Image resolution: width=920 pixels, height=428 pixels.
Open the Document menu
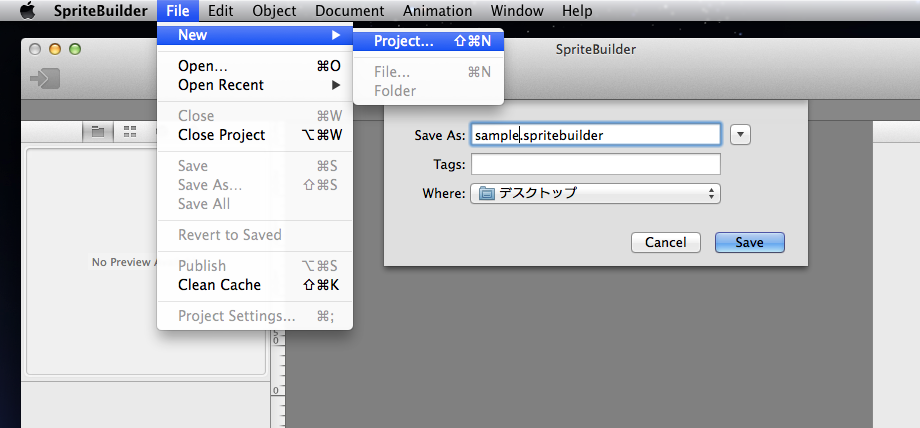[x=350, y=11]
